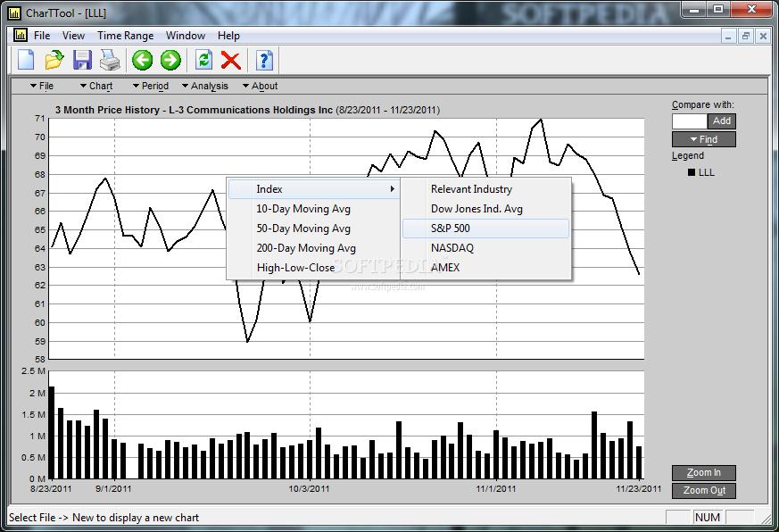The image size is (779, 532).
Task: Choose NASDAQ index
Action: tap(486, 248)
